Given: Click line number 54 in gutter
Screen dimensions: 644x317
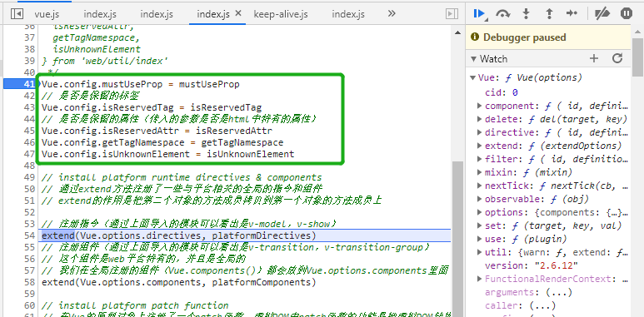Looking at the screenshot, I should coord(29,235).
